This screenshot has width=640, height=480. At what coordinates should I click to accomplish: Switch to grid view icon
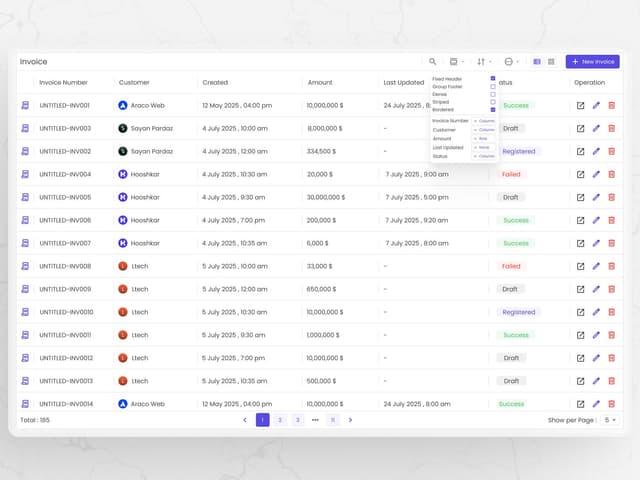tap(551, 62)
